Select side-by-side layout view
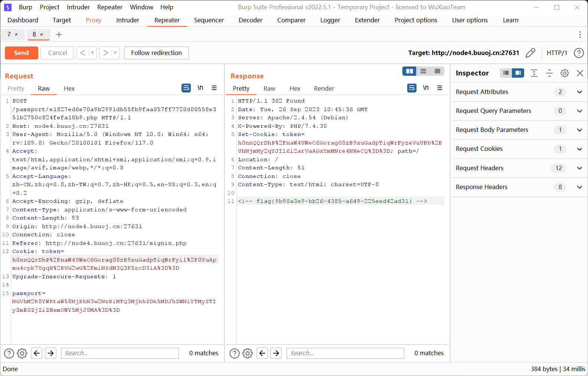The width and height of the screenshot is (588, 376). (x=409, y=71)
